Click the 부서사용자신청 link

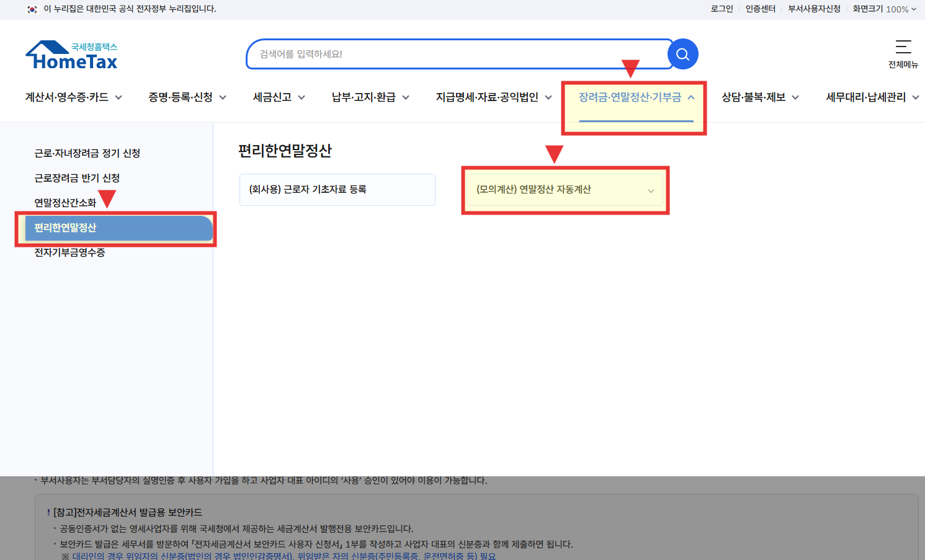click(x=814, y=9)
